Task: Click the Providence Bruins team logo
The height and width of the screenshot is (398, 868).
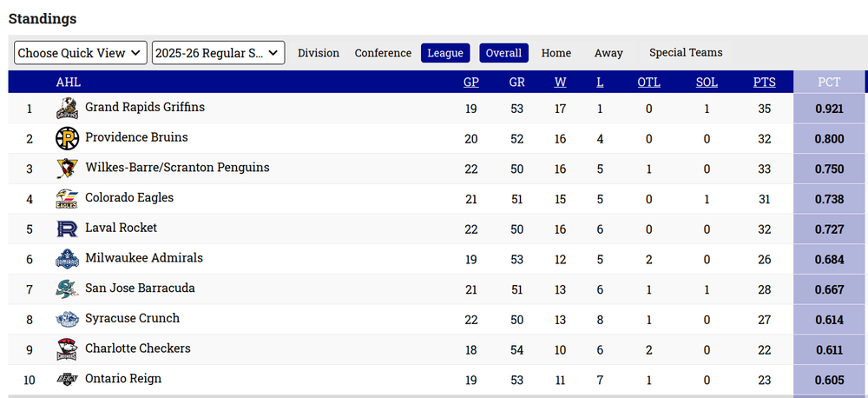Action: [67, 138]
